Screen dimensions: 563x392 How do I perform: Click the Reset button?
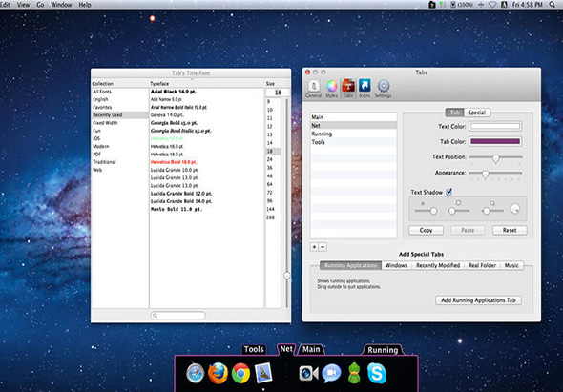pyautogui.click(x=510, y=230)
